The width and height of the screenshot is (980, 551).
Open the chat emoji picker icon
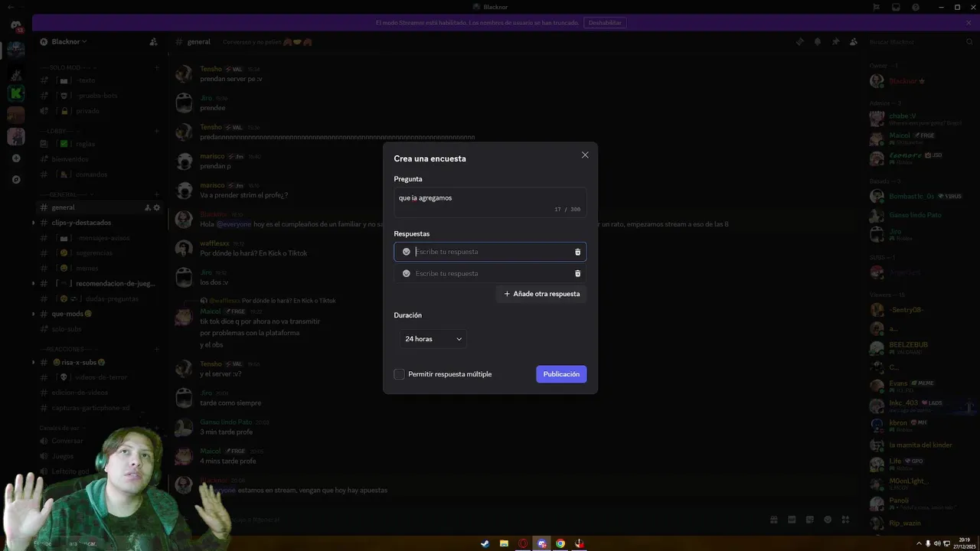coord(828,520)
